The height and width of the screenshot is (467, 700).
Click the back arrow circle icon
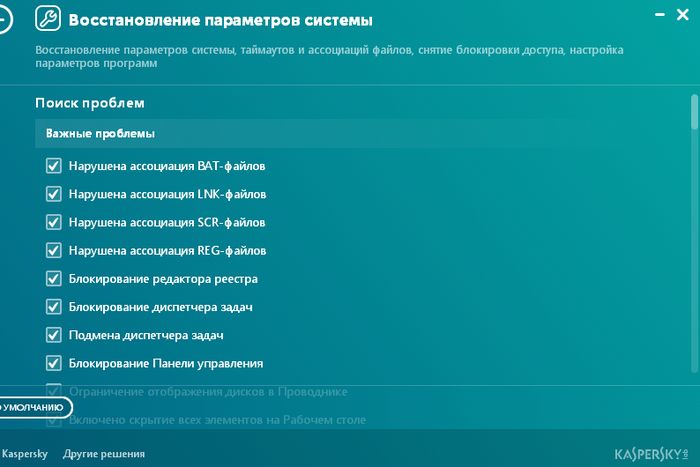pyautogui.click(x=4, y=20)
